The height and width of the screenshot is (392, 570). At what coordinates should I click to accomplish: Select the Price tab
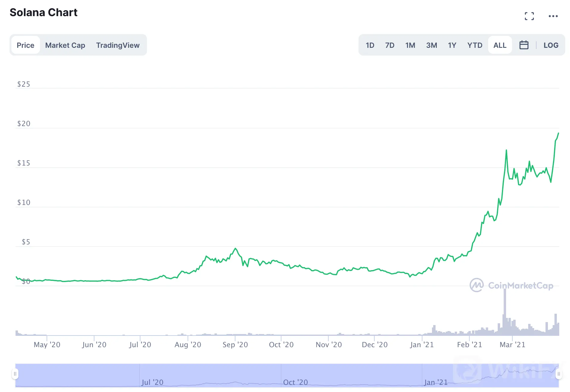click(x=25, y=45)
